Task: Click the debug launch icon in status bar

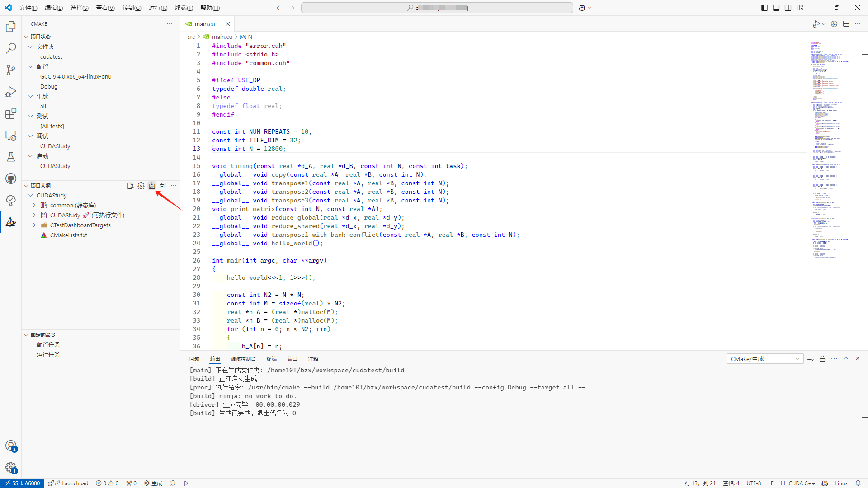Action: pyautogui.click(x=173, y=483)
